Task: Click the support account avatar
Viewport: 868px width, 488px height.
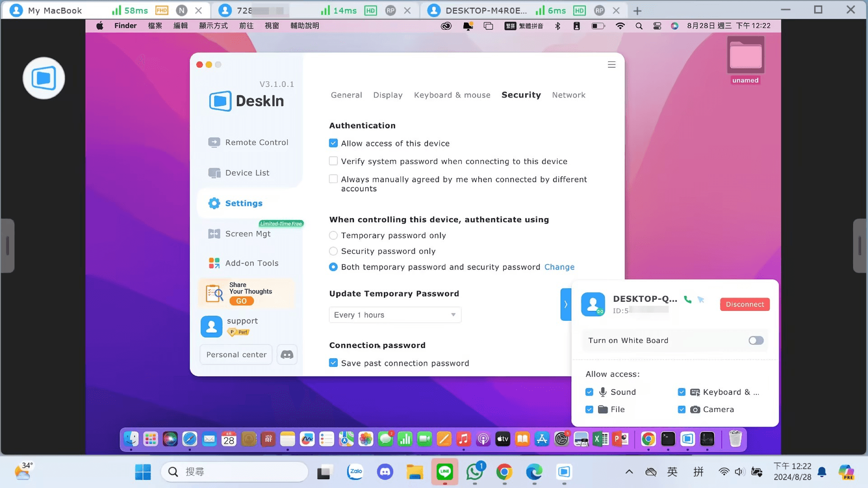Action: pyautogui.click(x=211, y=326)
